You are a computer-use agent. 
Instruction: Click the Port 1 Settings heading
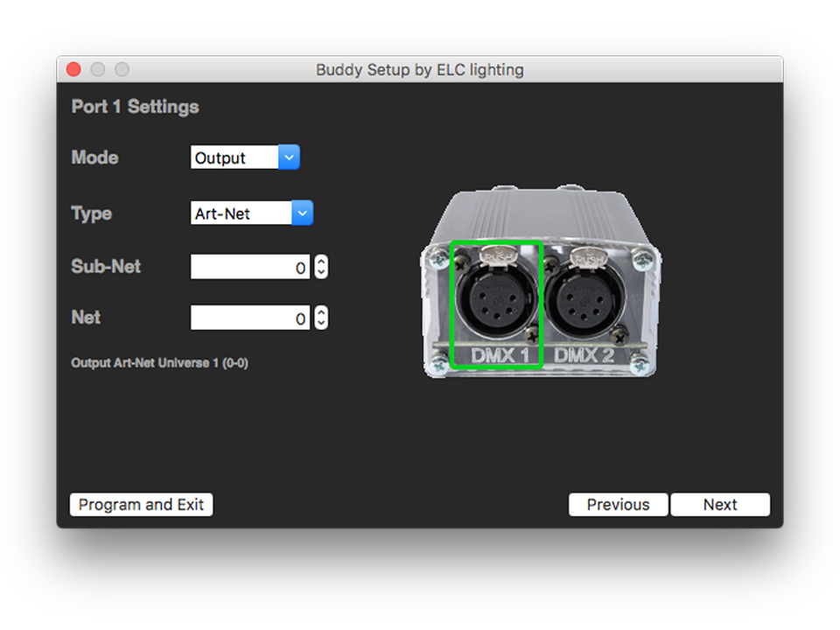click(x=135, y=107)
